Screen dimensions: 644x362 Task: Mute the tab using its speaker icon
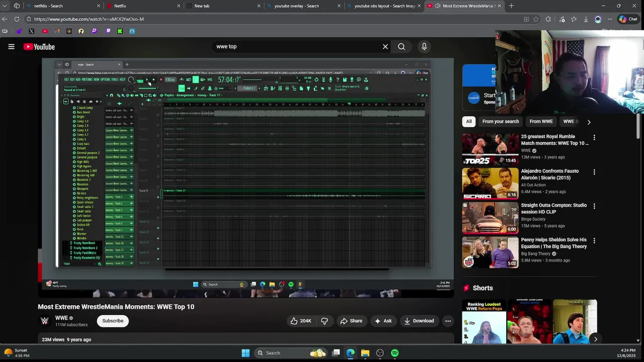click(x=437, y=6)
